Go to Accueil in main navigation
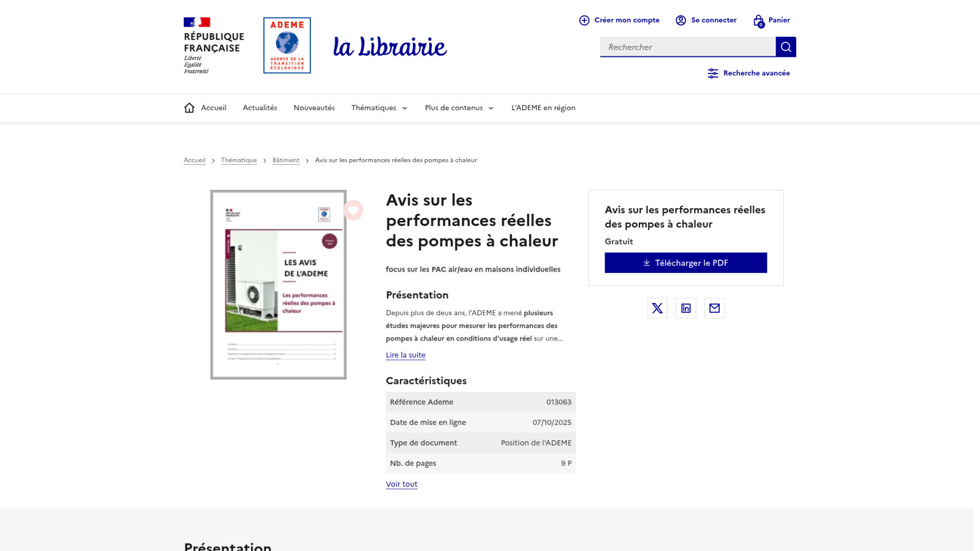This screenshot has width=980, height=551. 214,108
